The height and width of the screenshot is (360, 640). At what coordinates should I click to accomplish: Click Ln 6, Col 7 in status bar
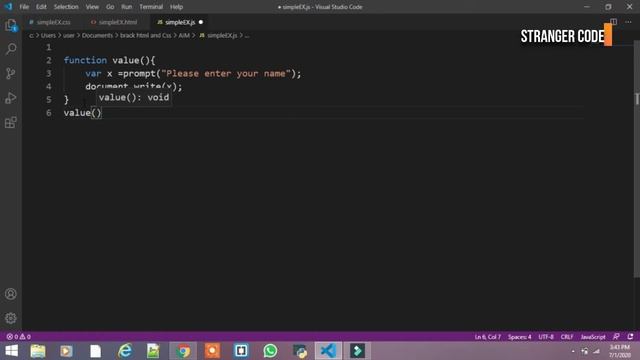tap(487, 337)
